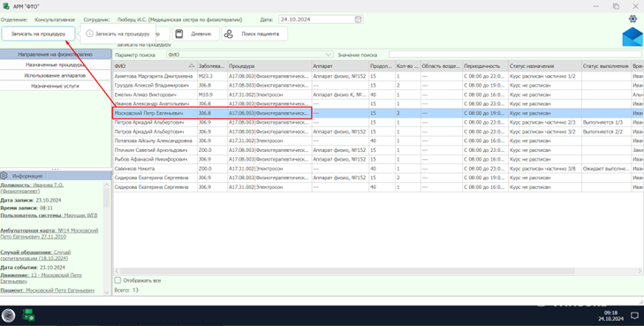Open the 13 - Московский Петр movement link
The width and height of the screenshot is (644, 326).
pyautogui.click(x=41, y=278)
